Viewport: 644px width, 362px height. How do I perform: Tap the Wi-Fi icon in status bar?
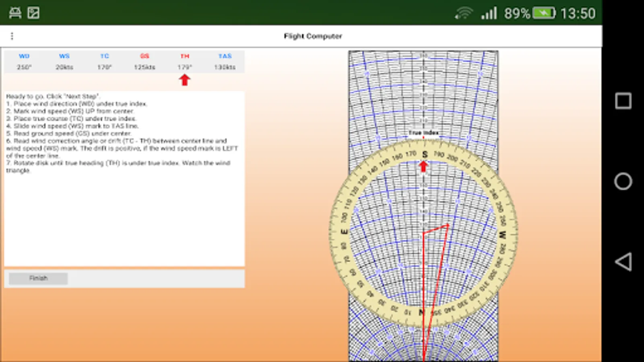[464, 14]
